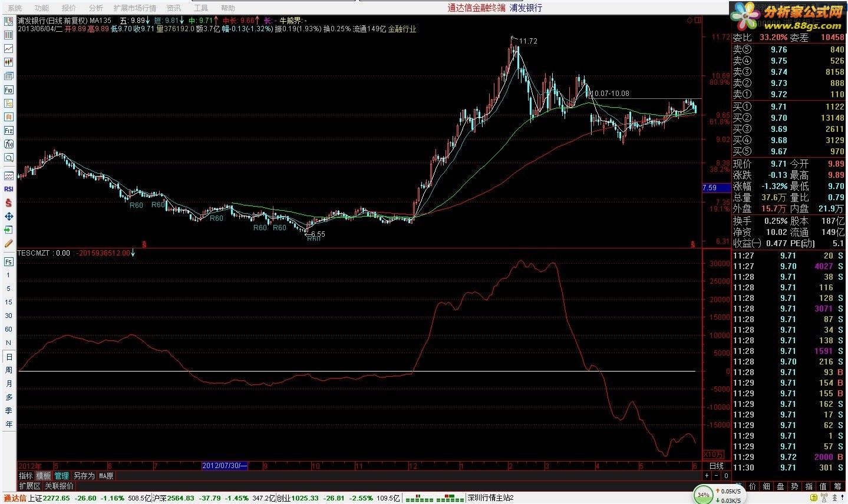Click the line chart icon in left toolbar

[9, 49]
